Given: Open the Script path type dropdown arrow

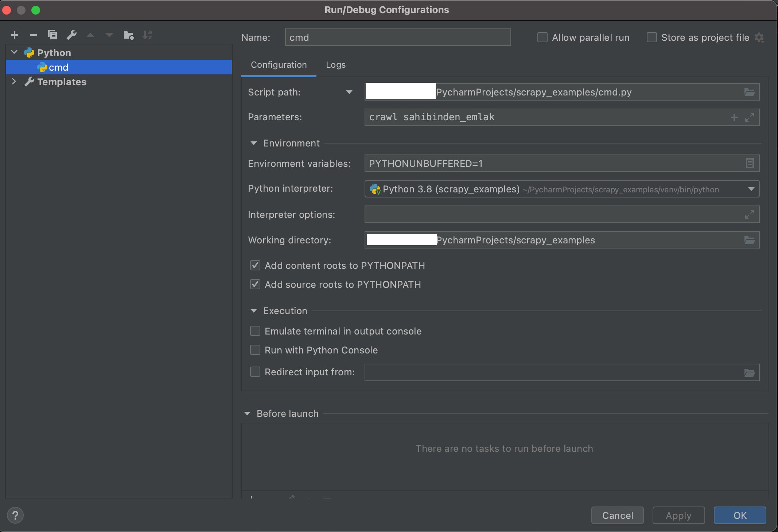Looking at the screenshot, I should 349,92.
